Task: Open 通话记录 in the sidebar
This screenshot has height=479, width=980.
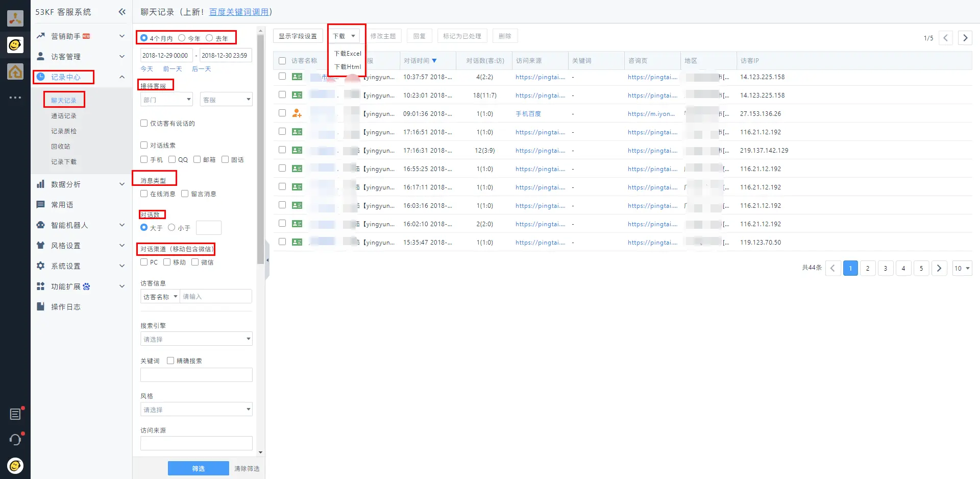Action: (64, 116)
